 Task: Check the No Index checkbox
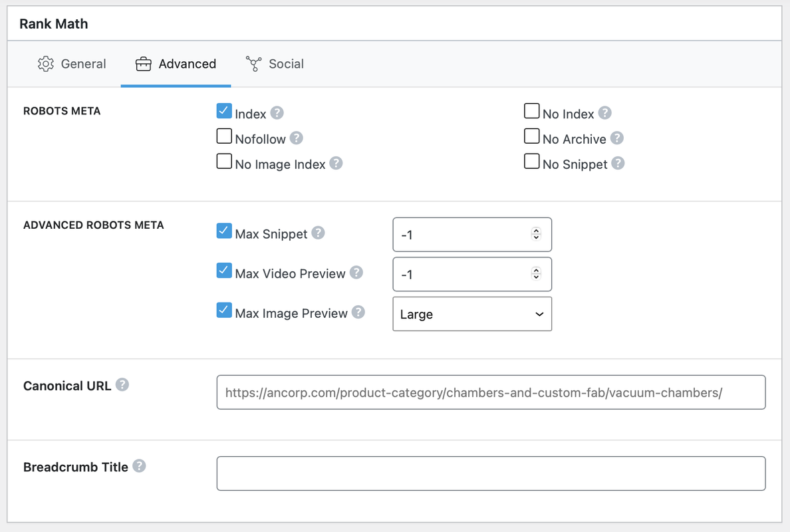[x=531, y=111]
